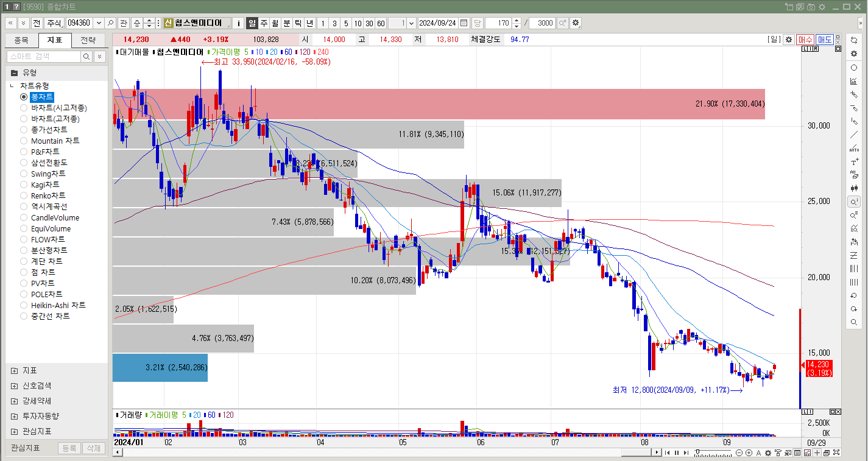This screenshot has height=461, width=868.
Task: Click the title bar gear settings icon
Action: coord(822,7)
